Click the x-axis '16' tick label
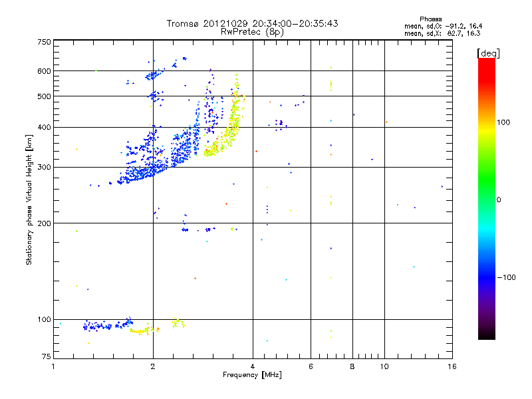Viewport: 532px width, 399px height. (x=452, y=366)
